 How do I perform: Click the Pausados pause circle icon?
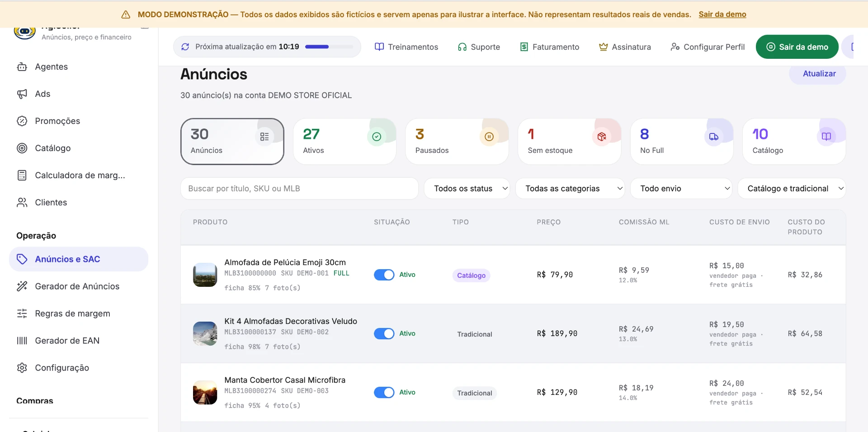coord(489,137)
